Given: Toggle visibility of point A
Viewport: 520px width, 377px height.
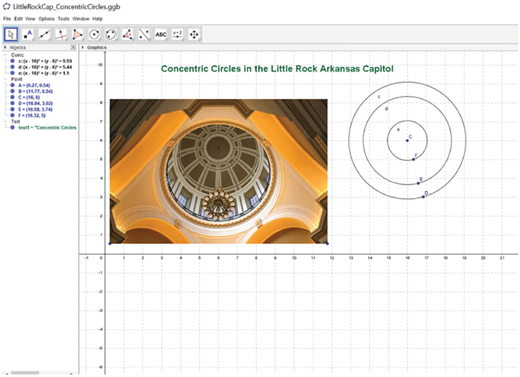Looking at the screenshot, I should (x=12, y=85).
